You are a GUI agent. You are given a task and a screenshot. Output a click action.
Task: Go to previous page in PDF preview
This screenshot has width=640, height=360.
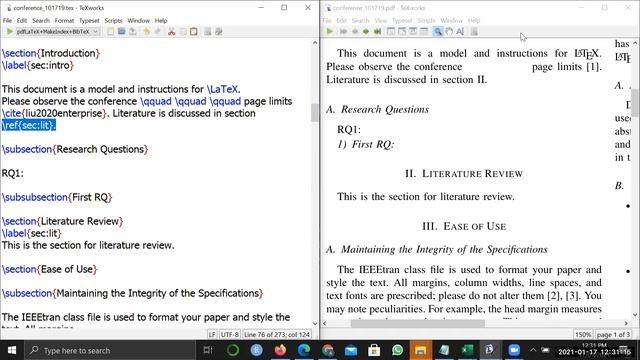click(x=355, y=31)
